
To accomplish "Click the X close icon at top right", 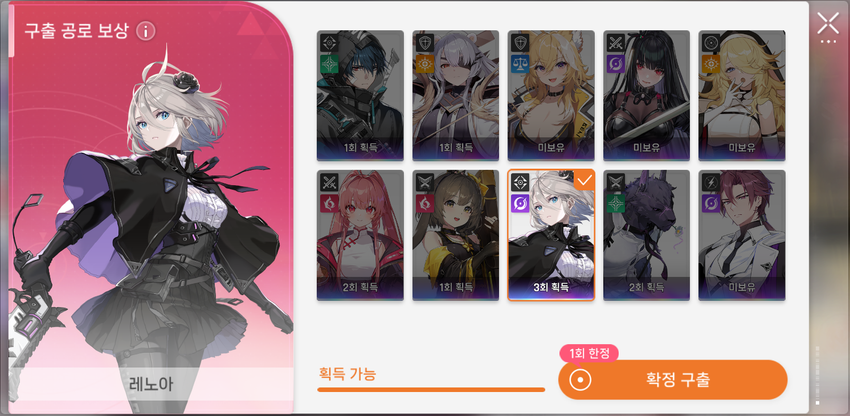I will coord(828,23).
